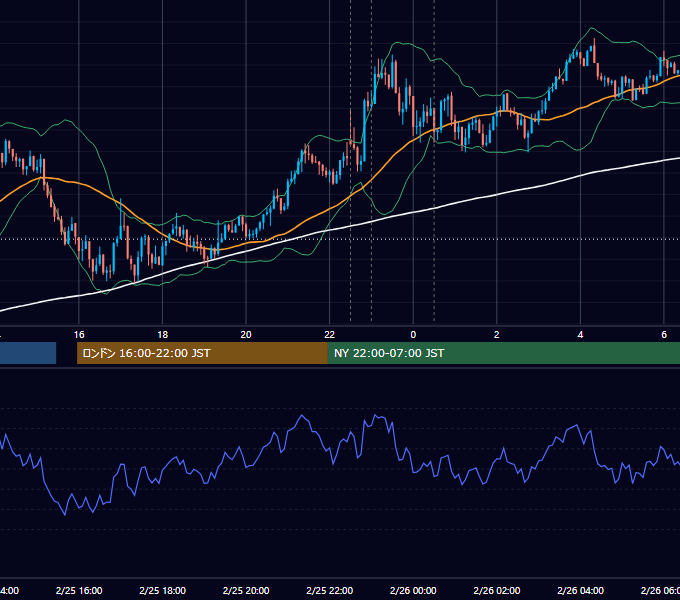The width and height of the screenshot is (680, 600).
Task: Click the '2/25 20:00' date label
Action: 246,590
